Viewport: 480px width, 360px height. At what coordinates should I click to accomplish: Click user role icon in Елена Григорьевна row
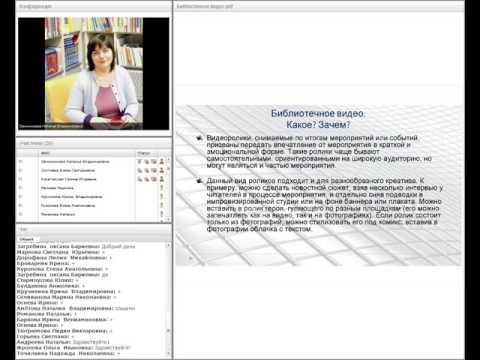coord(162,170)
